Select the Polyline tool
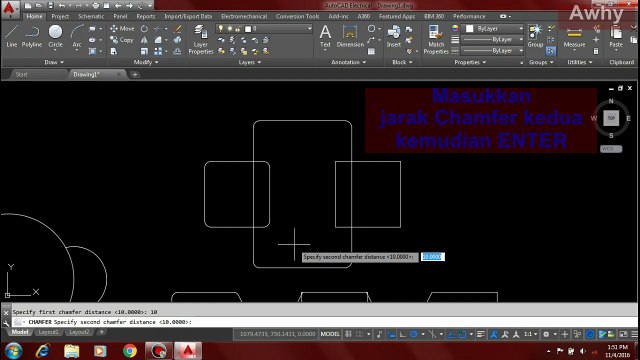 click(32, 36)
